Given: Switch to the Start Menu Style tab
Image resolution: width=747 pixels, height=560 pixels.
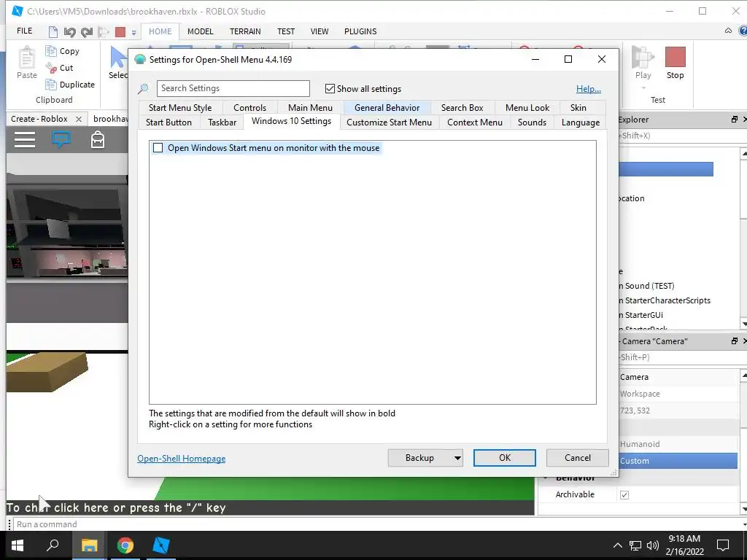Looking at the screenshot, I should pos(180,108).
